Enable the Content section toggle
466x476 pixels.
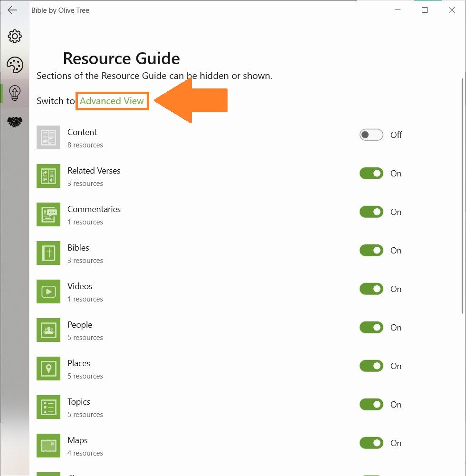coord(371,135)
